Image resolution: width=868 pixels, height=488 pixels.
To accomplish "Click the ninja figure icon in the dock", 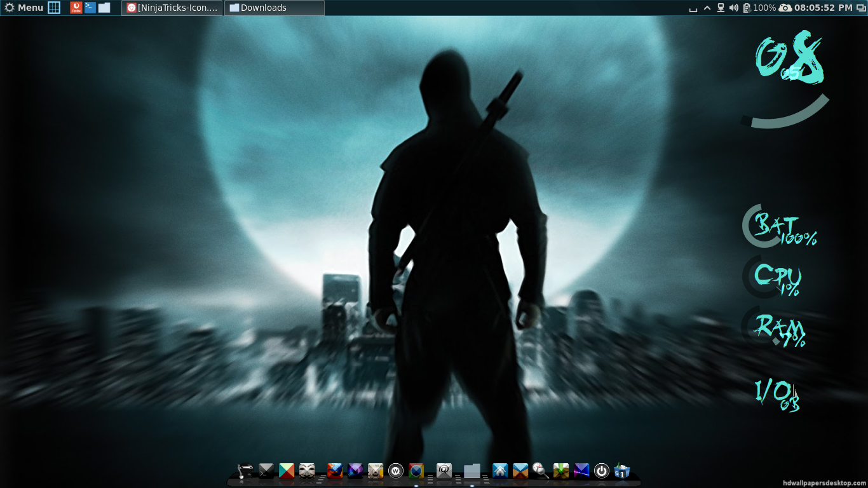I will (x=245, y=471).
